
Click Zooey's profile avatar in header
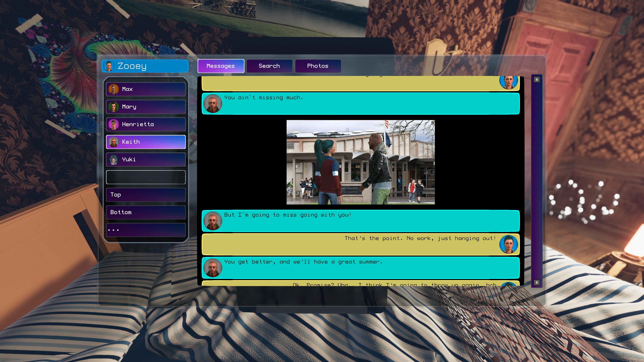(x=109, y=66)
